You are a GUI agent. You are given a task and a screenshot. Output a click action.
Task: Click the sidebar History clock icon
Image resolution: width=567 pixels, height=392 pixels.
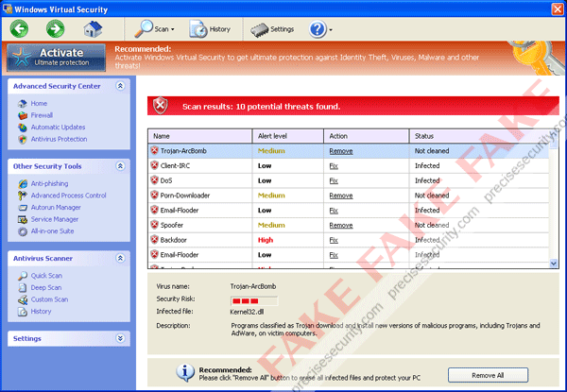[23, 312]
